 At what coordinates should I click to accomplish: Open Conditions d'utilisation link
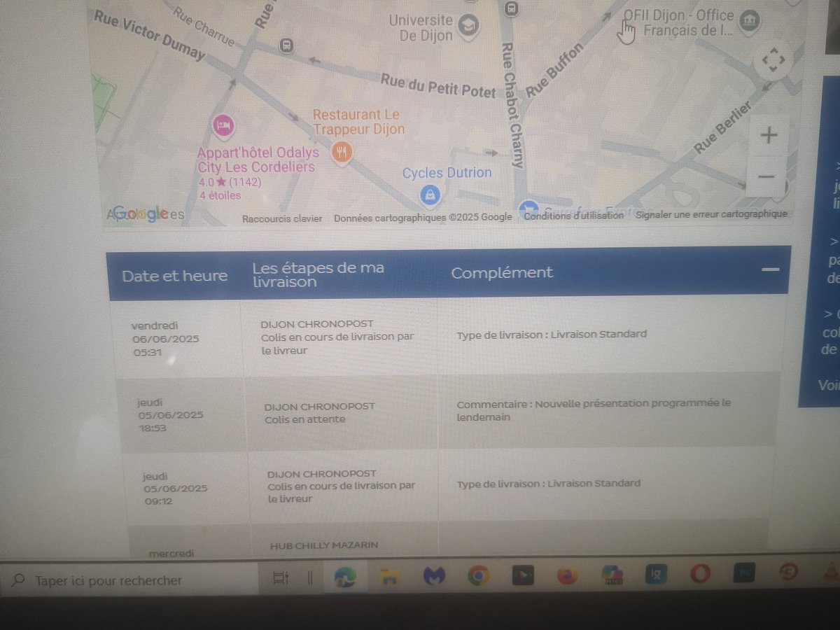tap(573, 216)
